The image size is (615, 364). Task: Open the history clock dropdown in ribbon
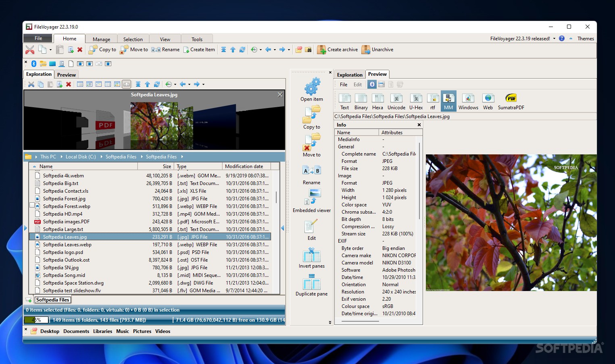[x=261, y=50]
